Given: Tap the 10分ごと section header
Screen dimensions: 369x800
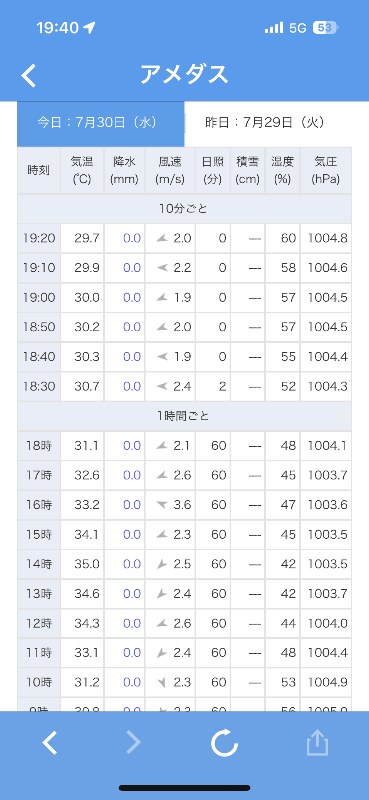Looking at the screenshot, I should coord(184,208).
